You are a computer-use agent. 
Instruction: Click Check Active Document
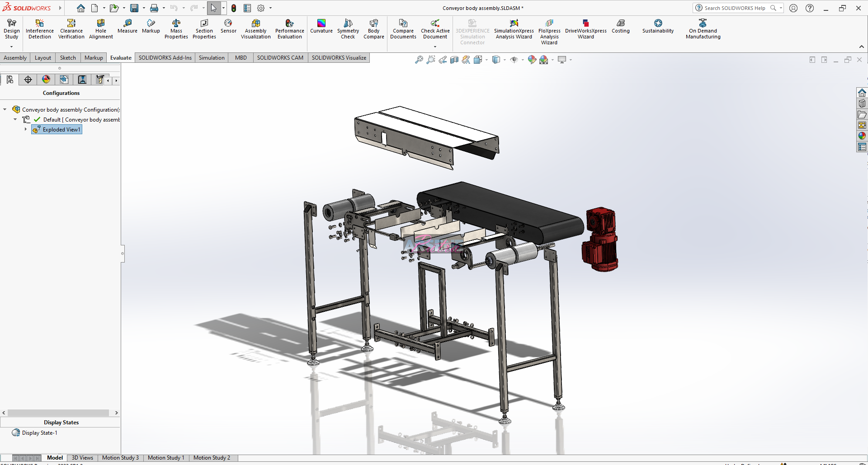pyautogui.click(x=435, y=29)
